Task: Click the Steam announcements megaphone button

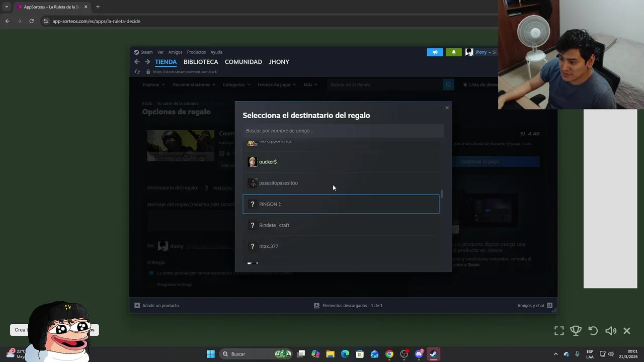Action: 435,52
